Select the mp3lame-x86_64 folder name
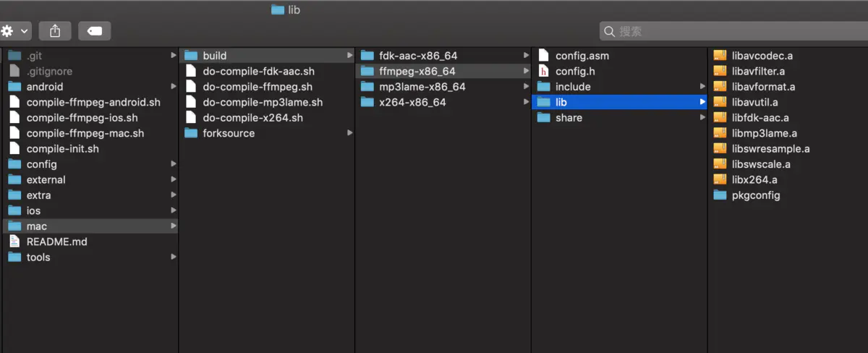The height and width of the screenshot is (353, 868). (x=422, y=87)
